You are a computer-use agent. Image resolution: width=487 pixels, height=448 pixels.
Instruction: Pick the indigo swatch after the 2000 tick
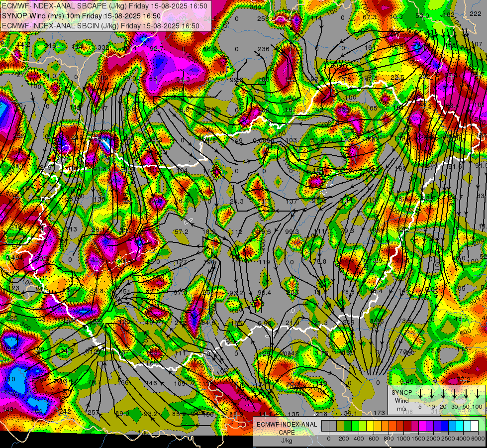click(437, 426)
